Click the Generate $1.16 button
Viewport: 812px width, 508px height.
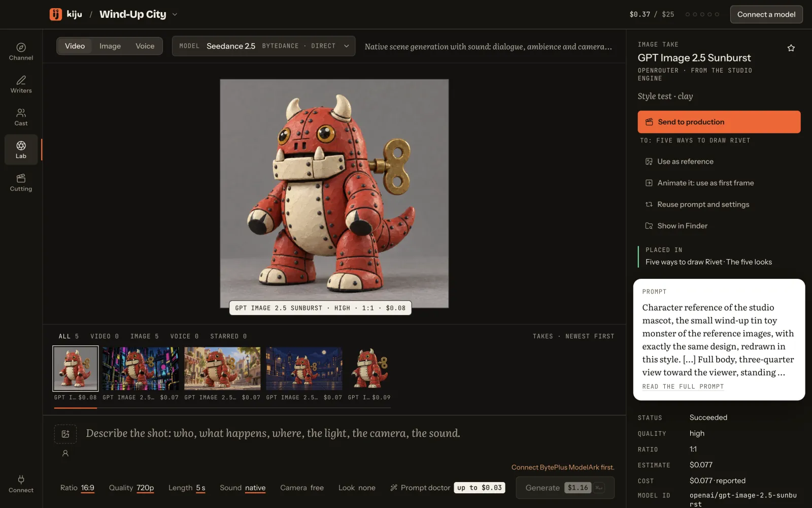tap(565, 488)
